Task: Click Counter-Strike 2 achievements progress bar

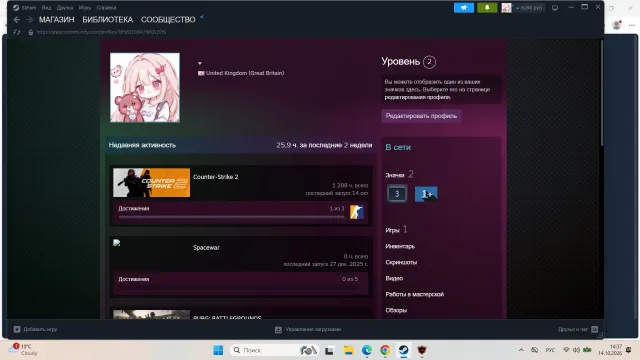Action: (x=231, y=217)
